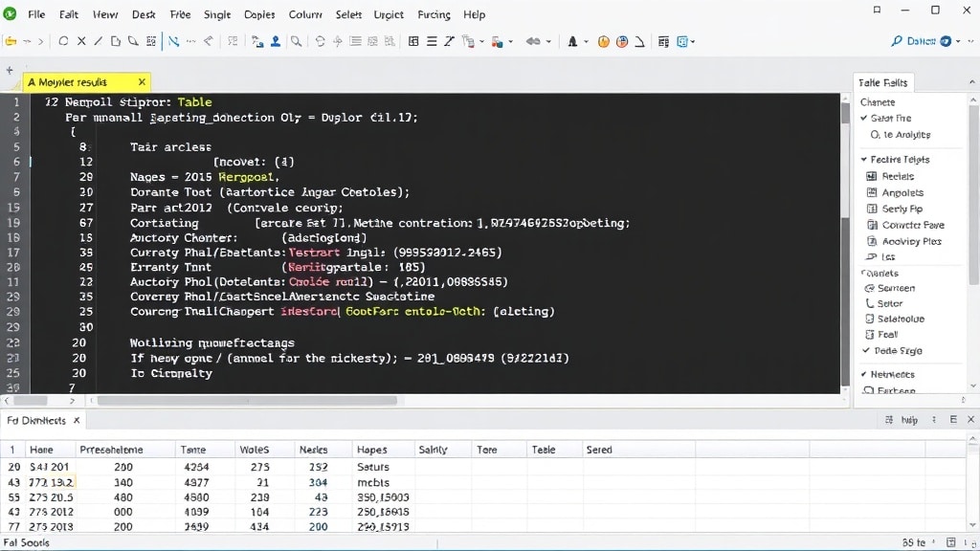Collapse the Fecture Telgts section
The image size is (980, 551).
[x=863, y=160]
